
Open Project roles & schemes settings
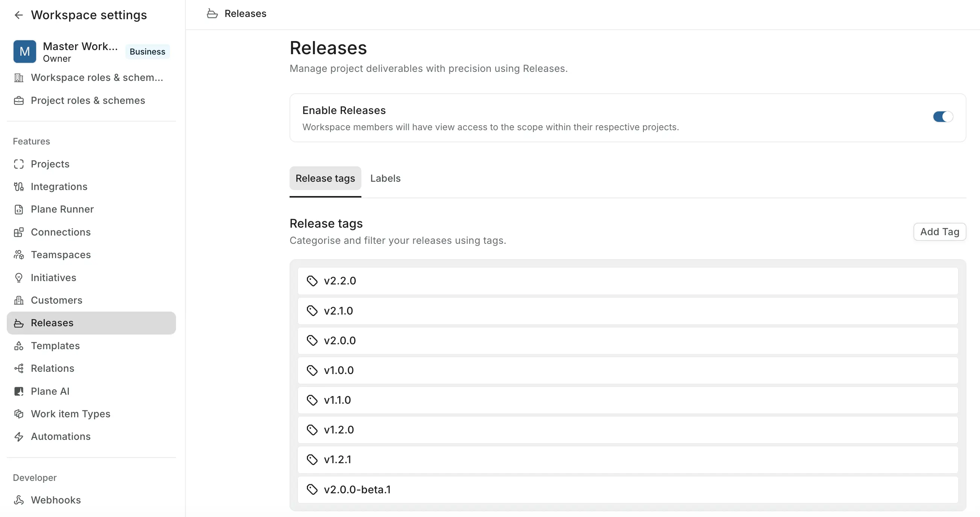(91, 100)
